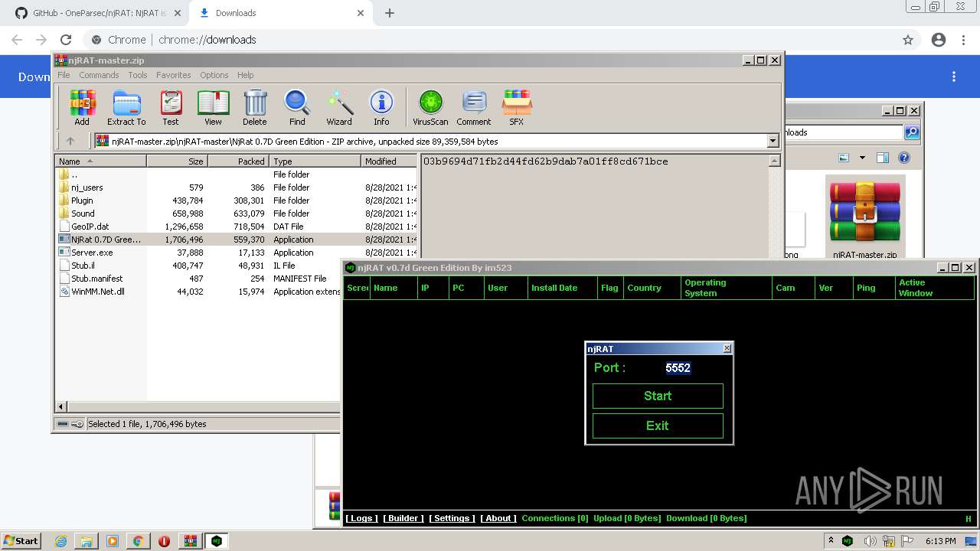Screen dimensions: 980x551
Task: Open the Options menu
Action: coord(214,75)
